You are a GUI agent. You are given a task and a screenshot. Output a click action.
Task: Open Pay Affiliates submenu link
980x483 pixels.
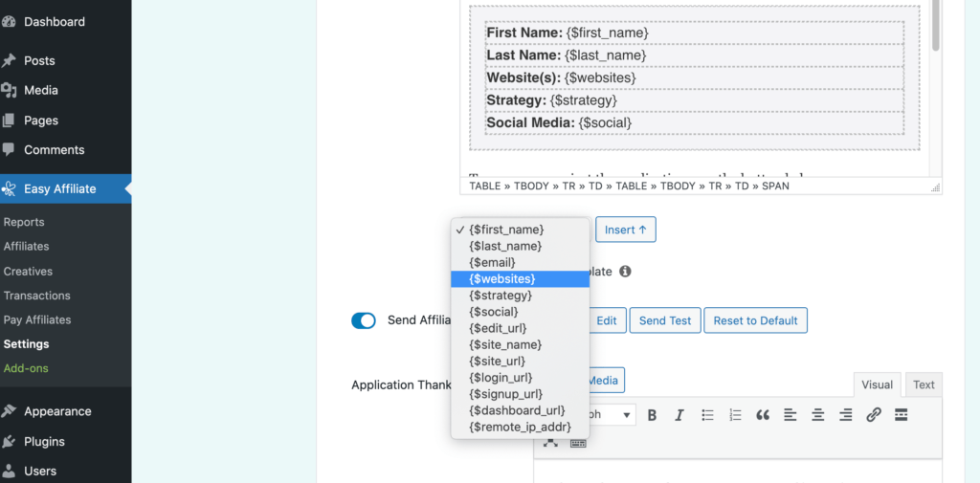37,319
